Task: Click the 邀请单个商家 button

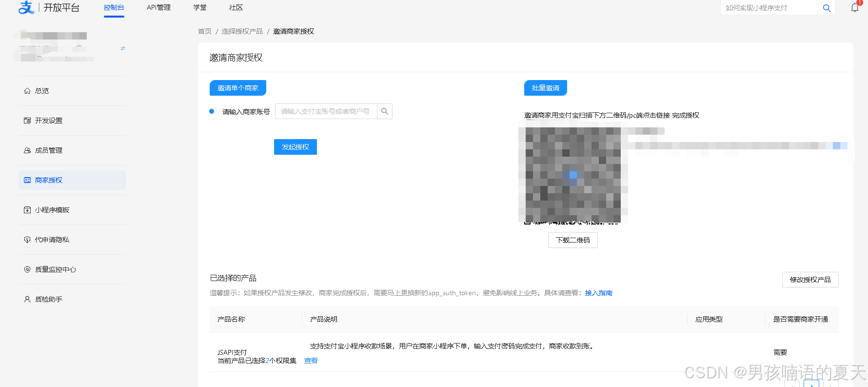Action: coord(238,88)
